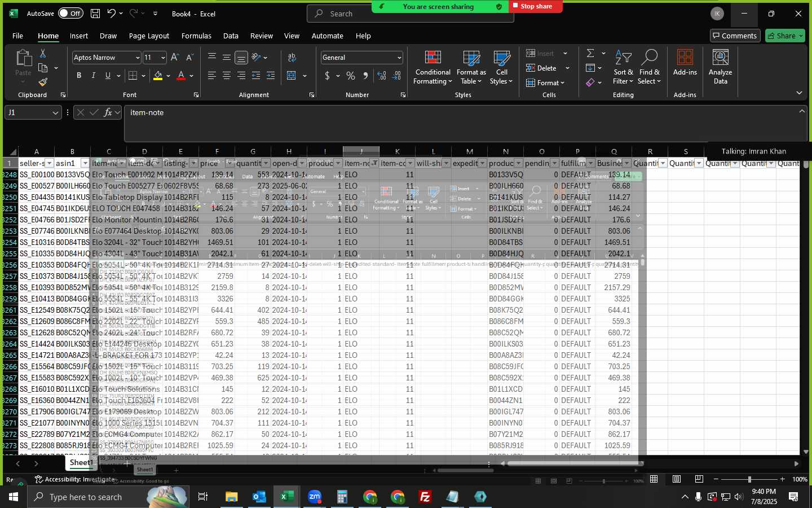Open Format as Table gallery
812x508 pixels.
471,68
